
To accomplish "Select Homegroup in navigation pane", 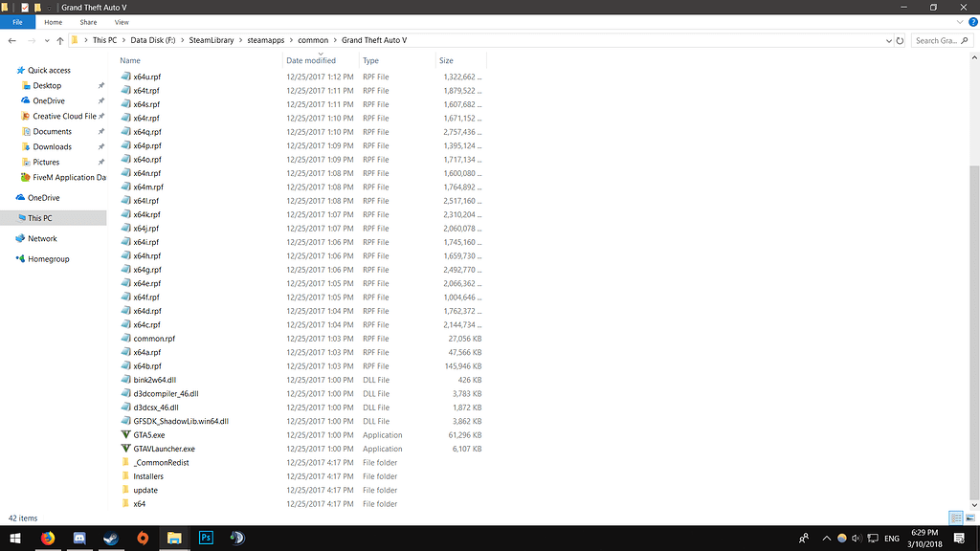I will tap(48, 259).
